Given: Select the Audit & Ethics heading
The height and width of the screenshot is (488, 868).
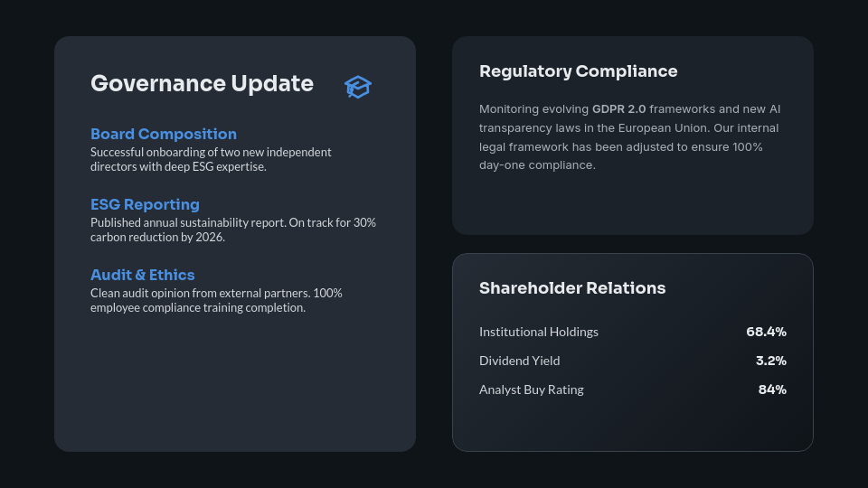Looking at the screenshot, I should click(x=143, y=275).
